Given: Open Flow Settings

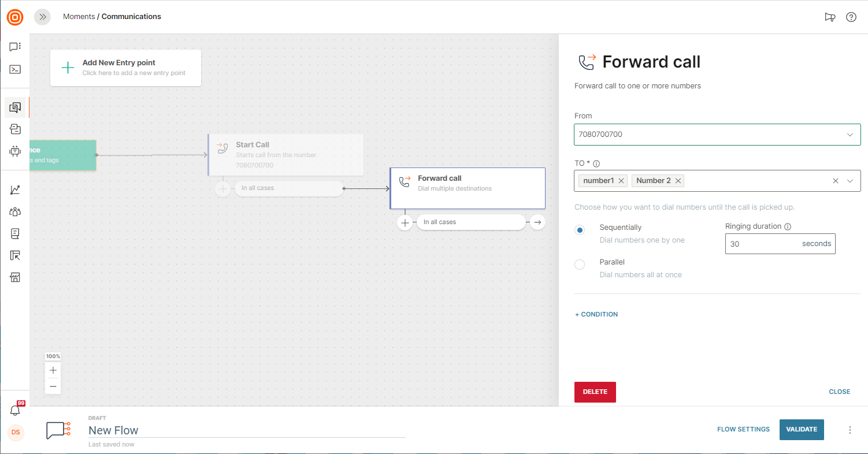Looking at the screenshot, I should point(743,429).
